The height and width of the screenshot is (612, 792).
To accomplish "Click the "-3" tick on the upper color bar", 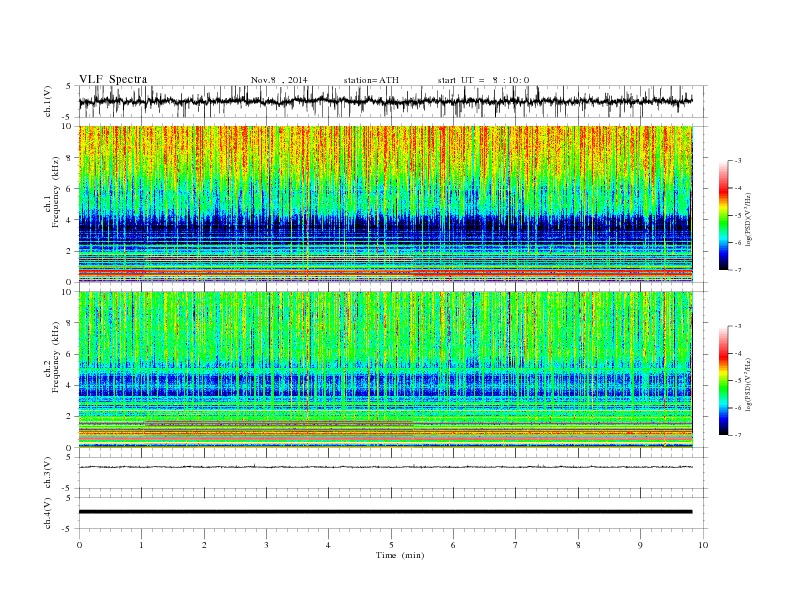I will click(738, 161).
